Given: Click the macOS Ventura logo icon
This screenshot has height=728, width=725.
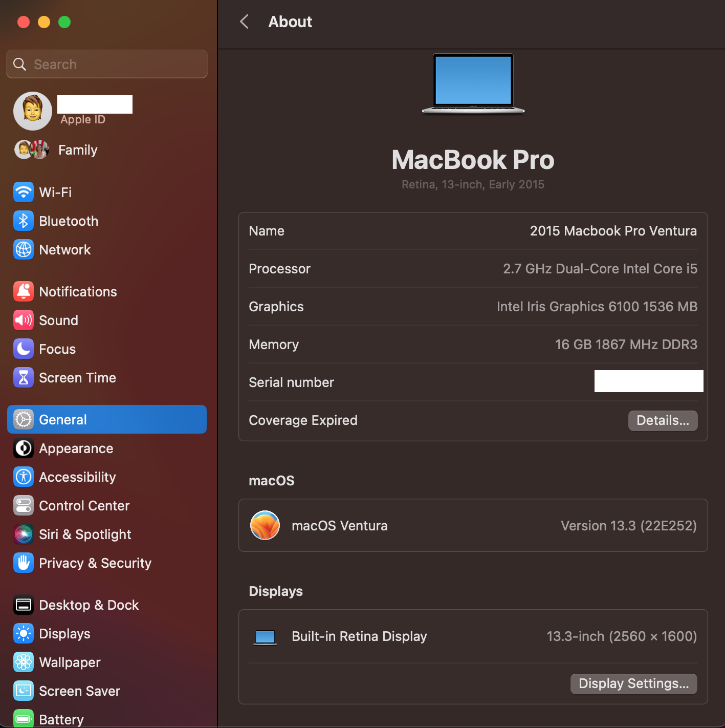Looking at the screenshot, I should pos(265,525).
